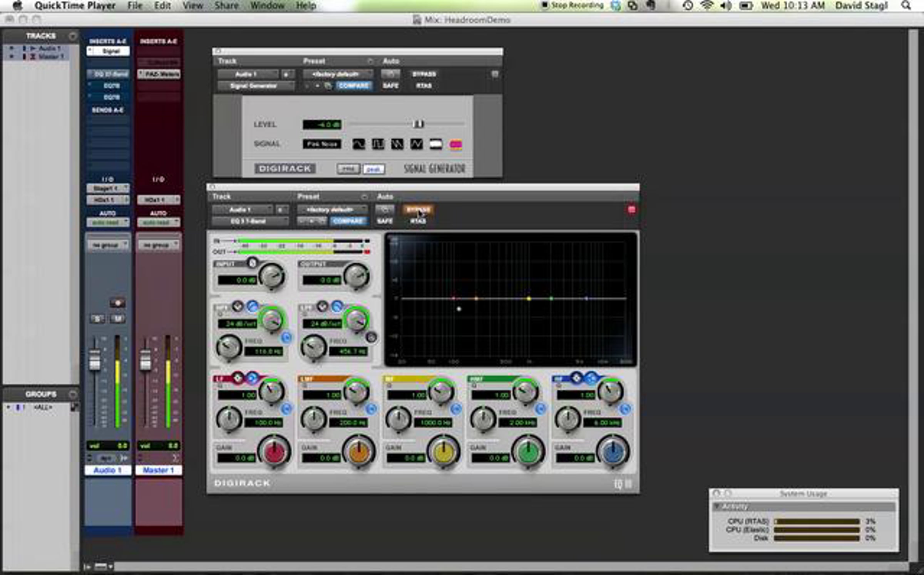The image size is (924, 575).
Task: Select the sine wave signal in Signal Generator
Action: [358, 144]
